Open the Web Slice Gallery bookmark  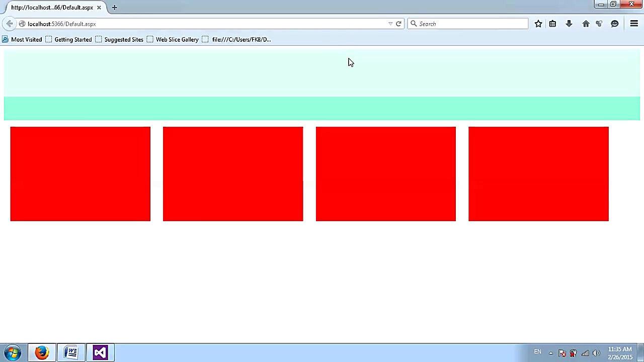coord(173,39)
